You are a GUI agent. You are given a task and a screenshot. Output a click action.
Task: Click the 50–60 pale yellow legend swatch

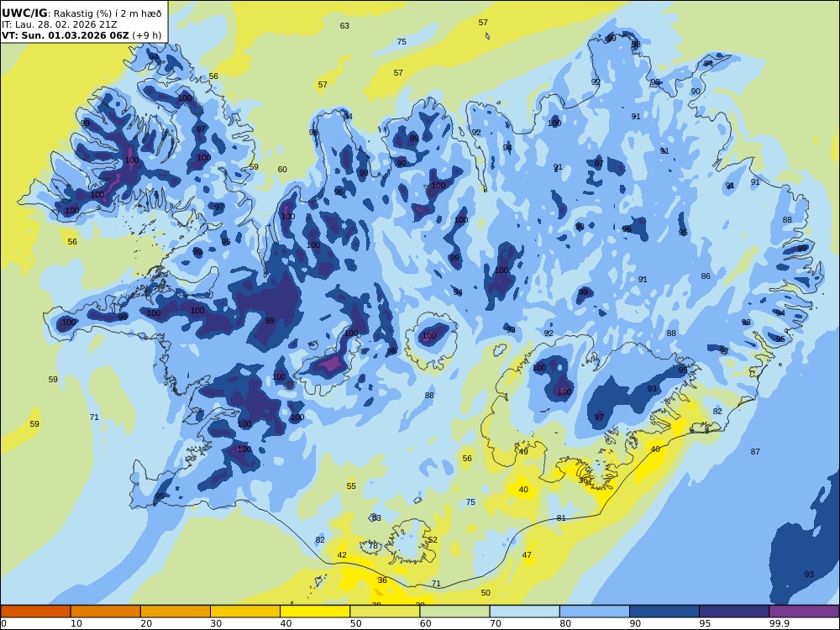tap(385, 612)
